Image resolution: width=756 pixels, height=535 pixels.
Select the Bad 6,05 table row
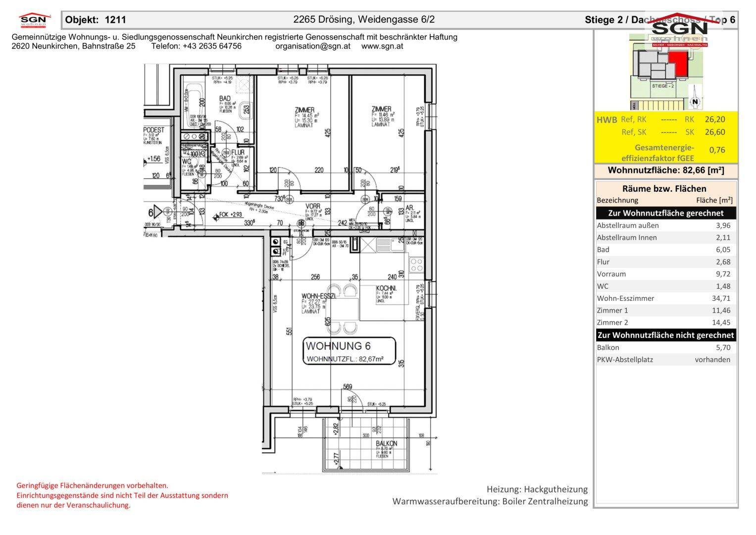666,250
